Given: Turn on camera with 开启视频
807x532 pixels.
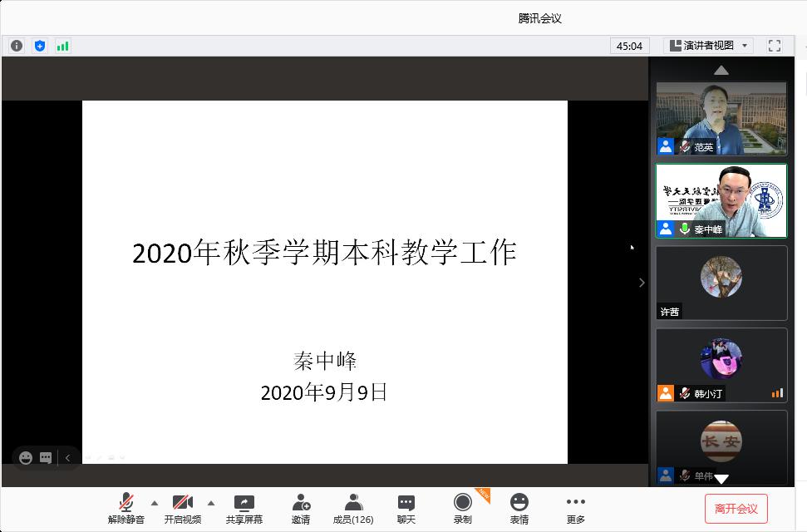Looking at the screenshot, I should click(x=183, y=509).
